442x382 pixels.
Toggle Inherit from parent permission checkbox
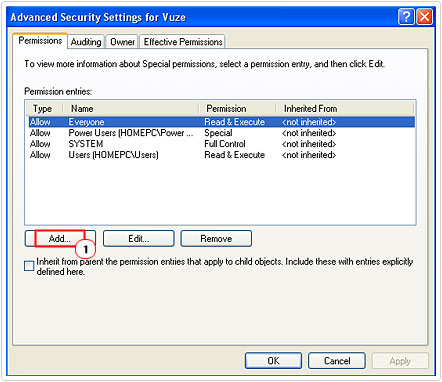point(29,266)
